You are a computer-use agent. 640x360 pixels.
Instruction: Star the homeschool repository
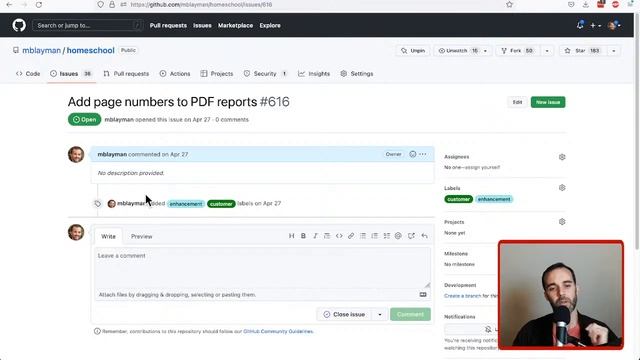[582, 51]
